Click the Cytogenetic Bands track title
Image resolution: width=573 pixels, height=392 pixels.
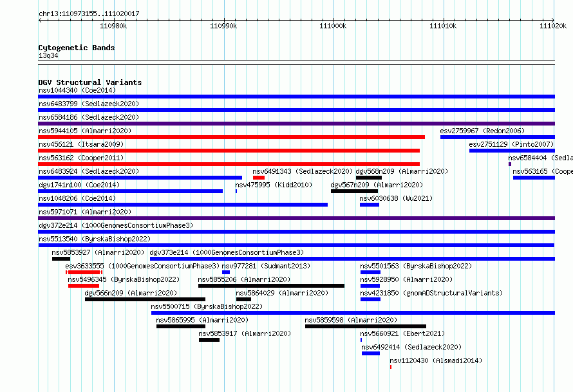pos(77,48)
